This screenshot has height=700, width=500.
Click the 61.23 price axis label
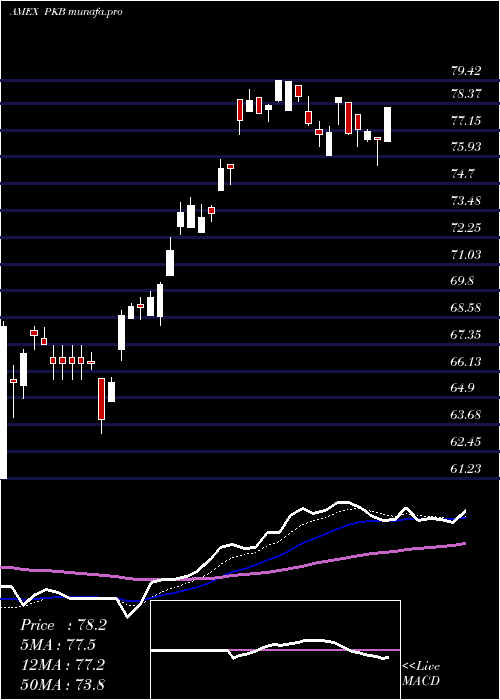coord(466,468)
